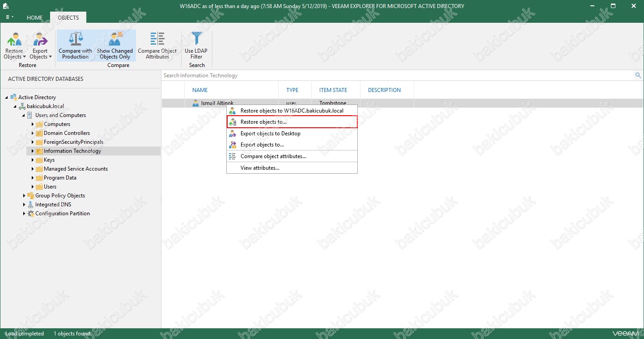Viewport: 644px width, 339px height.
Task: Click the Restore objects to W16ADC menu icon
Action: pos(232,110)
